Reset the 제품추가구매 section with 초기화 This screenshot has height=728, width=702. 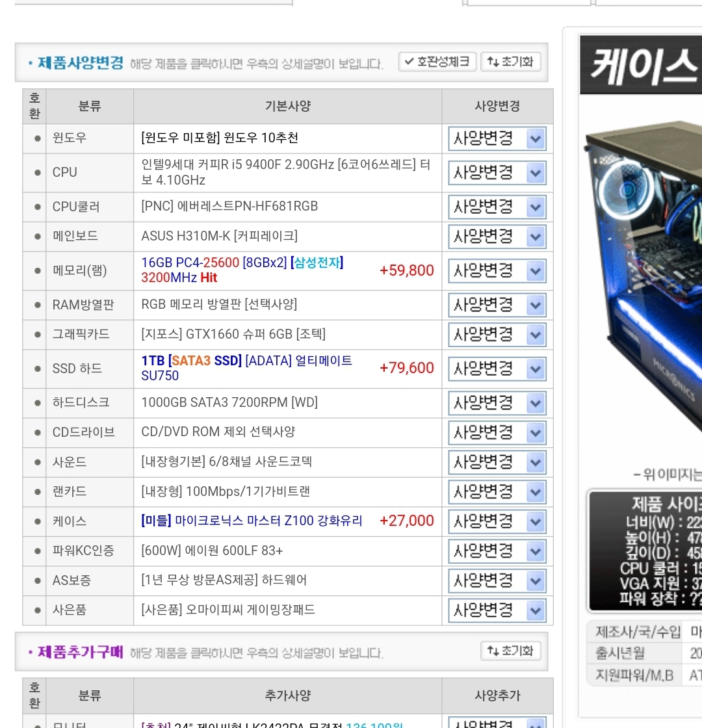(510, 651)
